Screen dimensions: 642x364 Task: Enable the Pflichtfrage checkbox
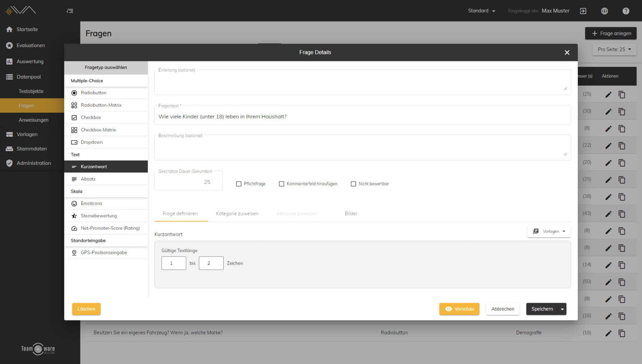[x=239, y=184]
